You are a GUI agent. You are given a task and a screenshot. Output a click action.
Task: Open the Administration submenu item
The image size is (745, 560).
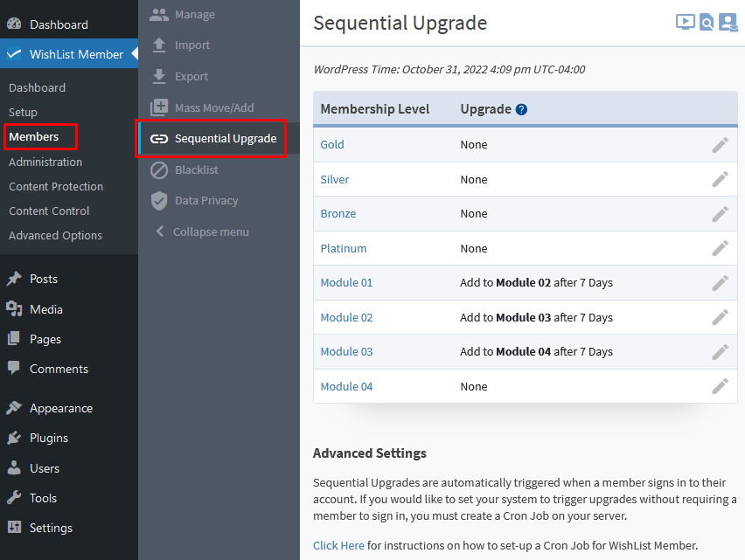point(45,162)
